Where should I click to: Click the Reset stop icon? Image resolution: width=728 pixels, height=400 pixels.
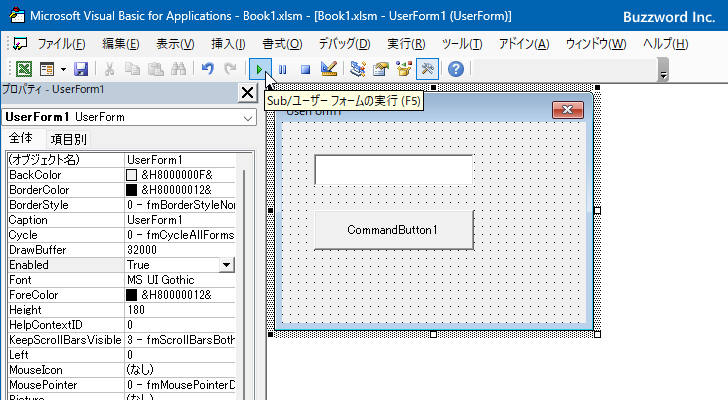305,70
